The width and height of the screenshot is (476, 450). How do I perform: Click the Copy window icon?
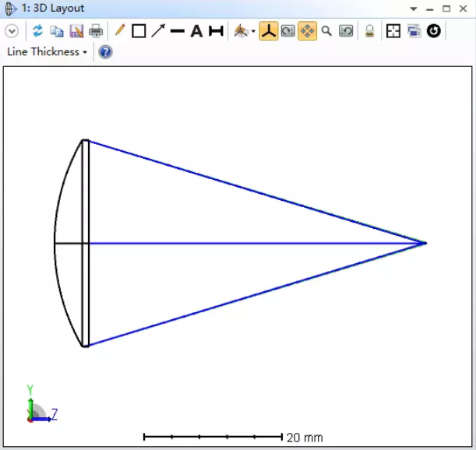click(x=57, y=31)
